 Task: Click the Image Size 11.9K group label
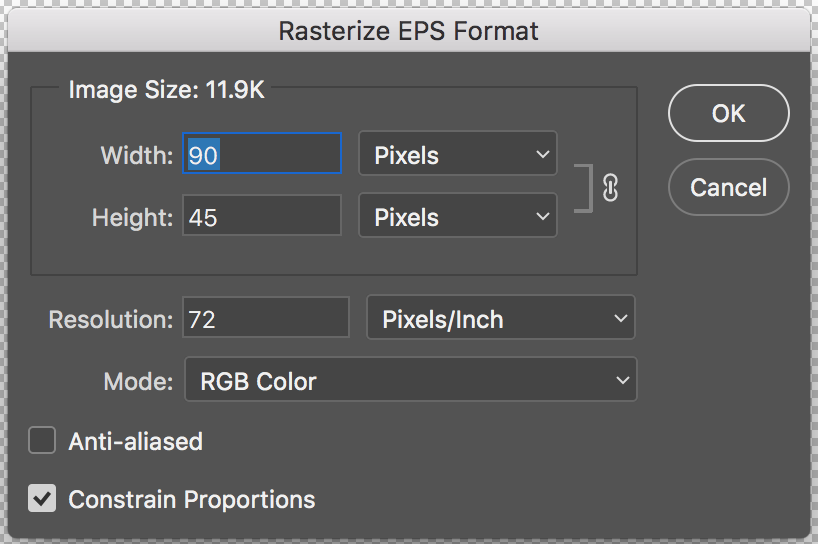coord(167,90)
